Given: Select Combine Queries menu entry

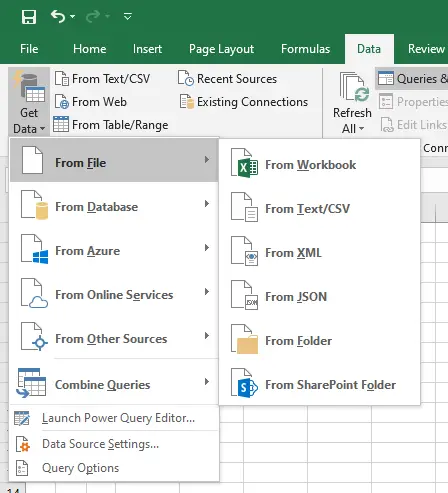Looking at the screenshot, I should point(114,382).
